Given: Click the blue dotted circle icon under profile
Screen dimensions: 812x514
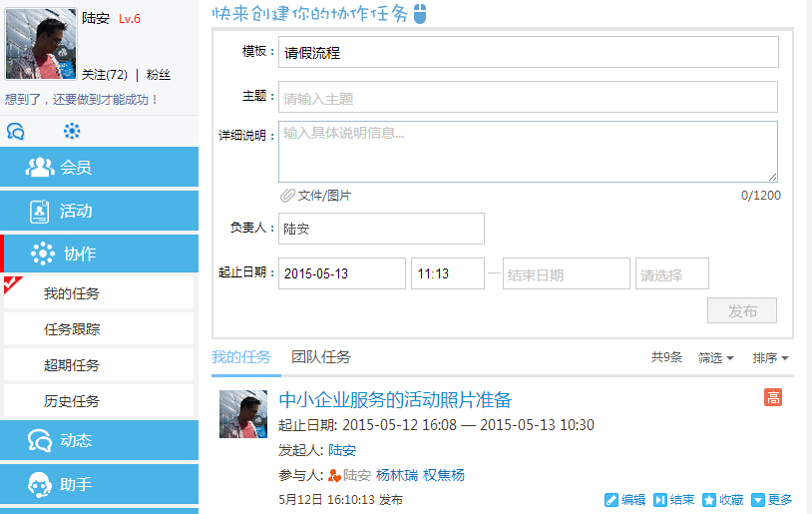Looking at the screenshot, I should point(72,131).
